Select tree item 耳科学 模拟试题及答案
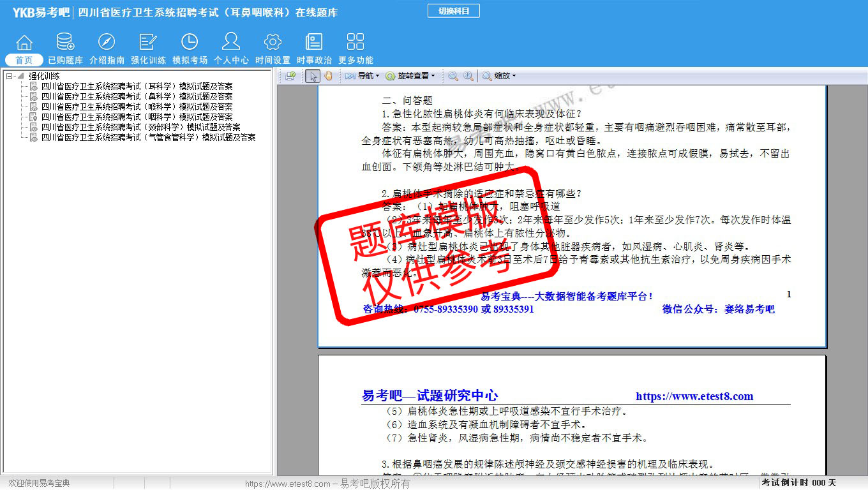 [x=137, y=86]
